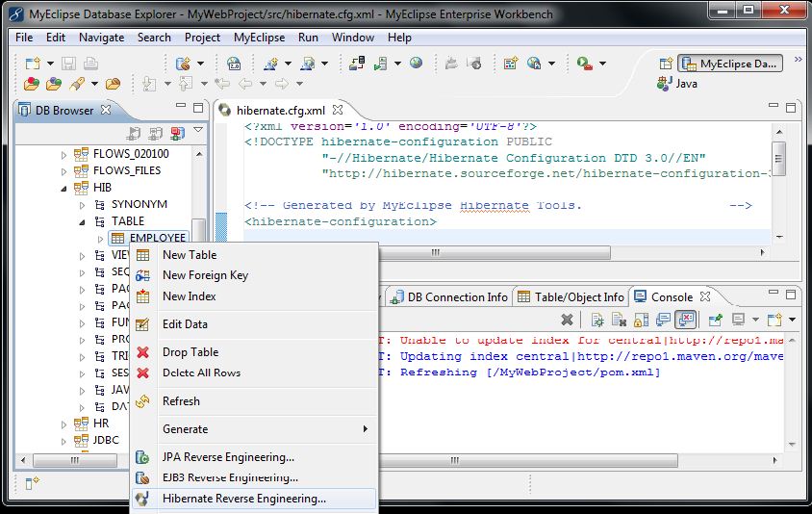Choose New Table from context menu
Screen dimensions: 812x514
click(254, 255)
